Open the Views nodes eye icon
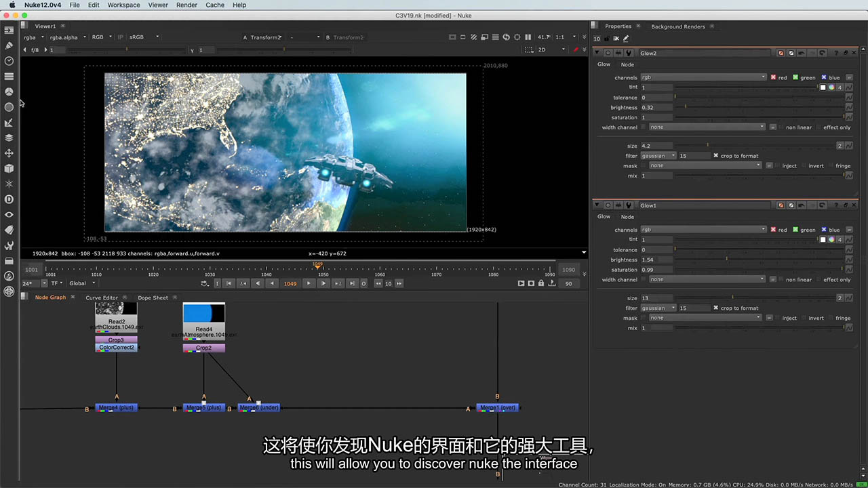 click(9, 214)
